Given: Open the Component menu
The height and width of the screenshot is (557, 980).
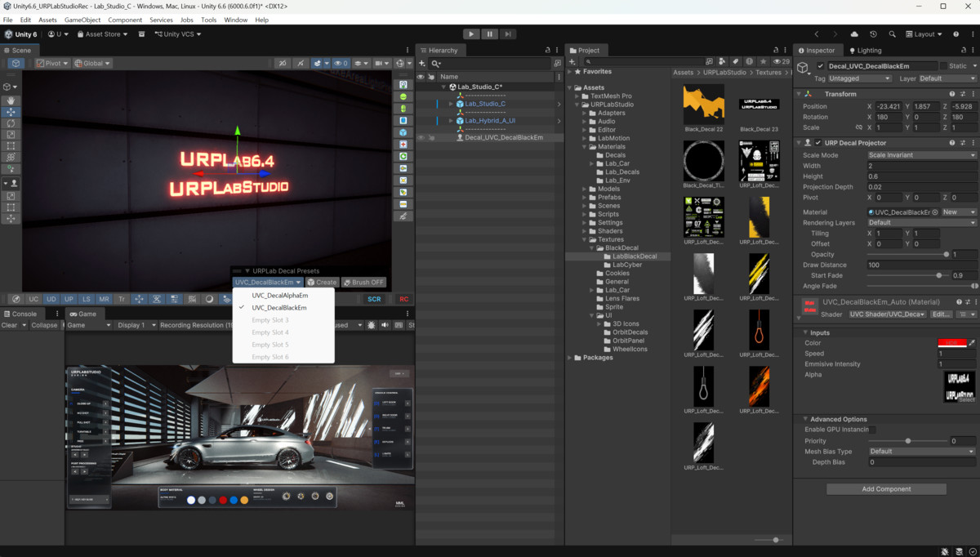Looking at the screenshot, I should tap(125, 20).
